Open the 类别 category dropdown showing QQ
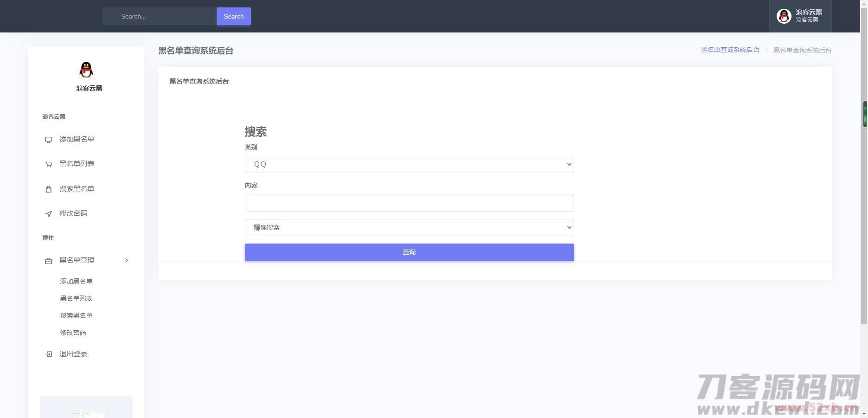Viewport: 868px width, 418px height. click(409, 164)
